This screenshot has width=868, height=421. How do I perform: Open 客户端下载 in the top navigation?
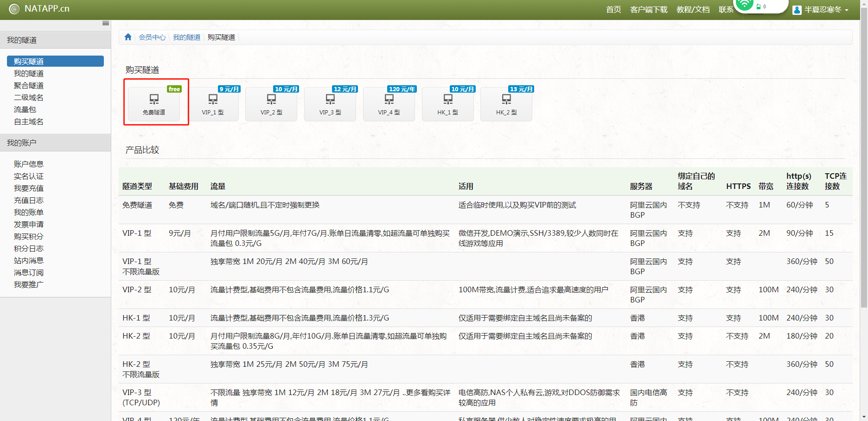click(x=649, y=10)
